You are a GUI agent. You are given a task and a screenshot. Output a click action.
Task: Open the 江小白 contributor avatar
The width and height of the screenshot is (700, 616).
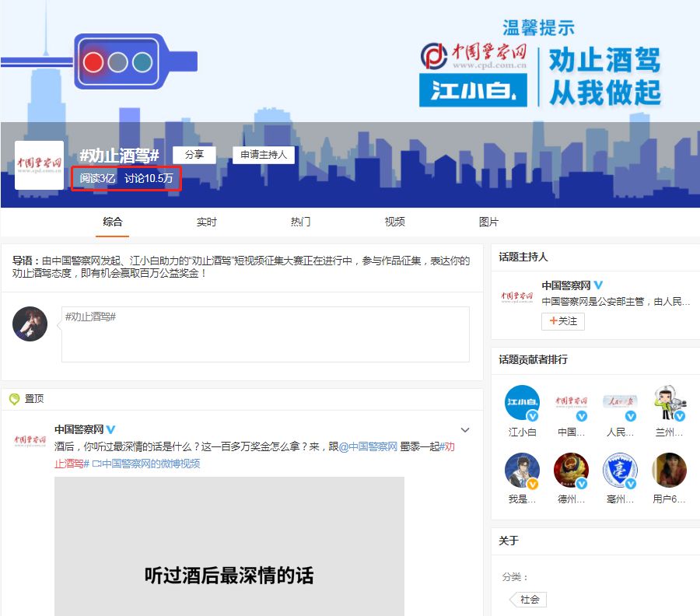pyautogui.click(x=522, y=403)
